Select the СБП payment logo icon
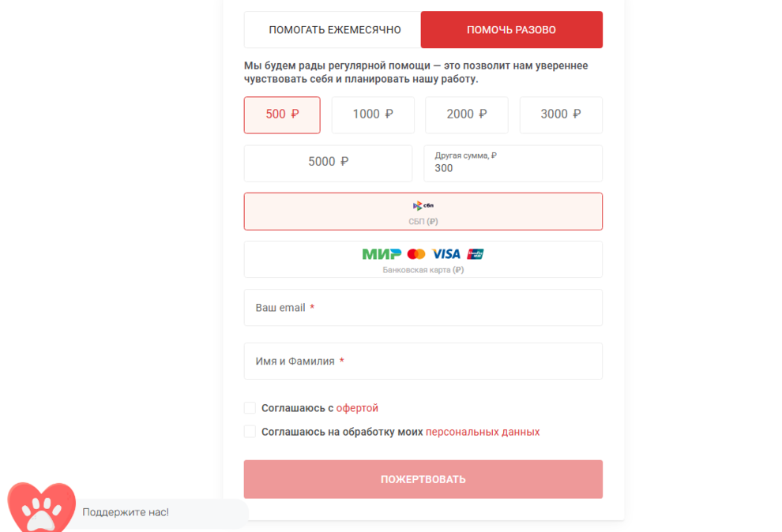 pos(423,205)
